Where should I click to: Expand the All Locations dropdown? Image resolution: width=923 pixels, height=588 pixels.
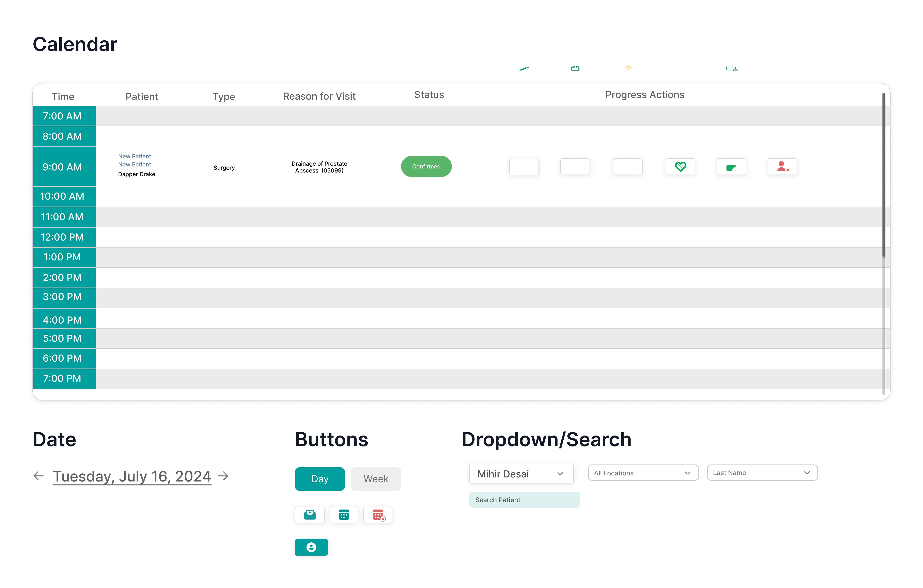(643, 473)
